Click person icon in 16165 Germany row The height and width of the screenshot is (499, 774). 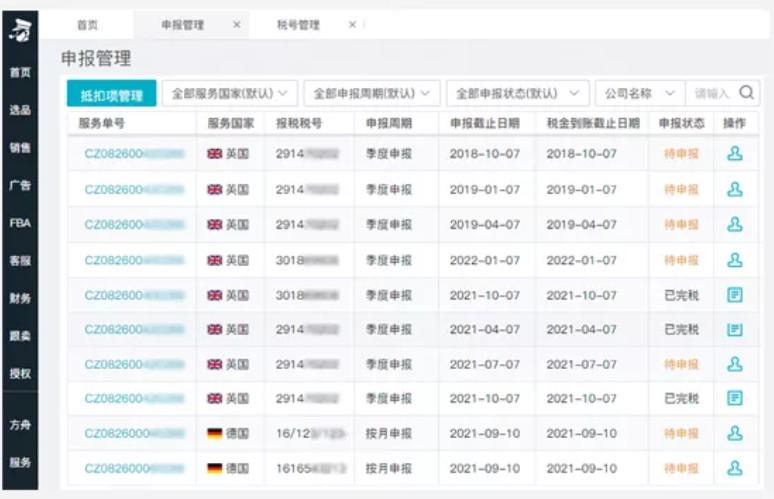735,468
